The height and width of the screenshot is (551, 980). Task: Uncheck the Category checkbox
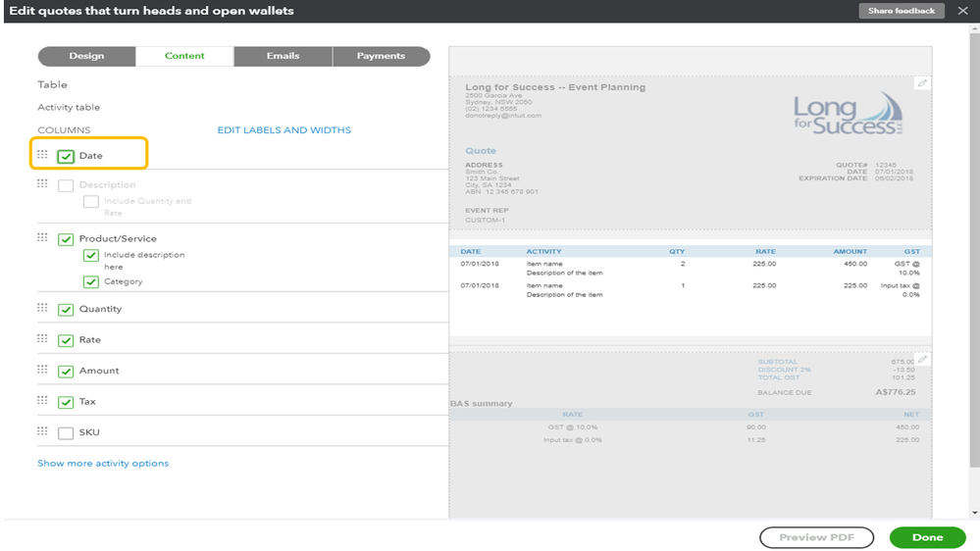click(90, 282)
